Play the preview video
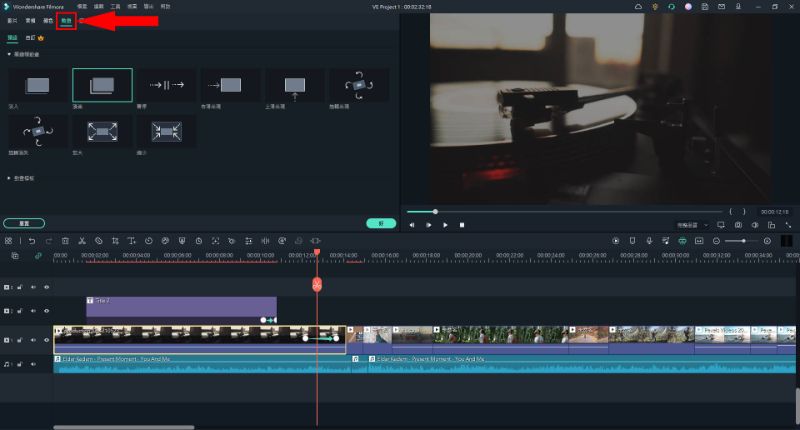800x430 pixels. tap(445, 225)
